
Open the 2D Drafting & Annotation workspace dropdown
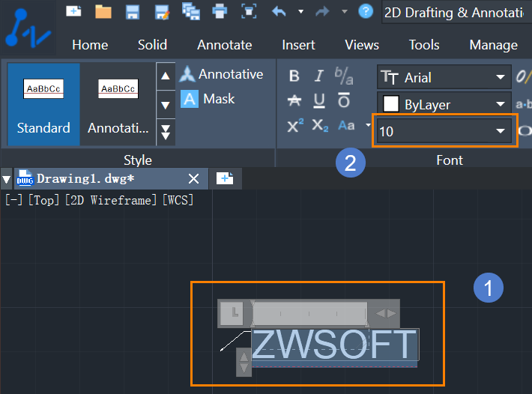tap(456, 13)
